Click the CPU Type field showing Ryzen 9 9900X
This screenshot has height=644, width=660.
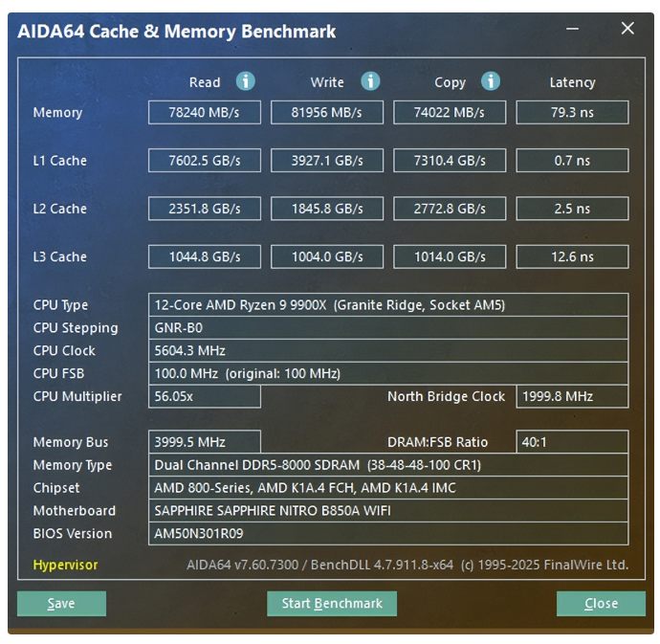click(388, 305)
